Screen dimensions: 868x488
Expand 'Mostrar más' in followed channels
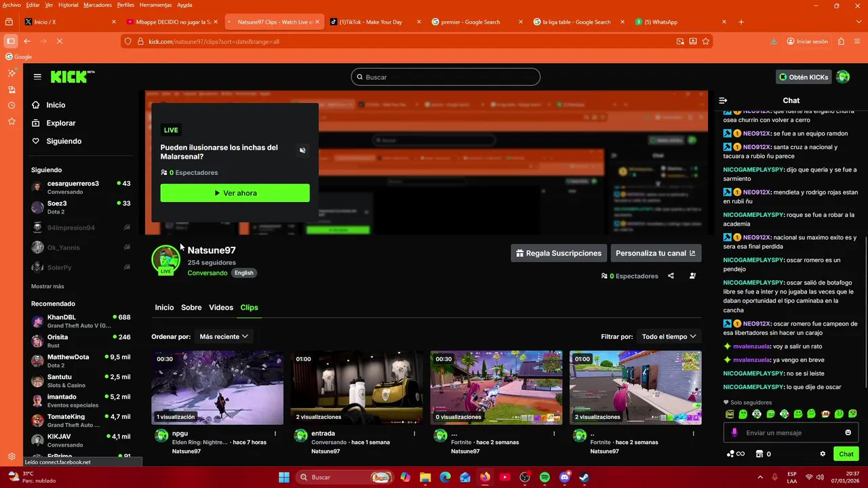(47, 287)
